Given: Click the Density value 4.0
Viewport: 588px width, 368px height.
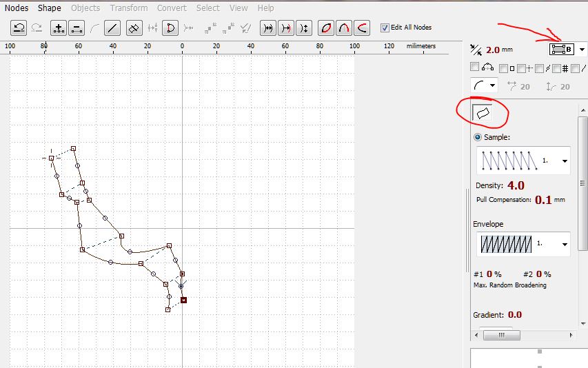Looking at the screenshot, I should click(x=516, y=185).
